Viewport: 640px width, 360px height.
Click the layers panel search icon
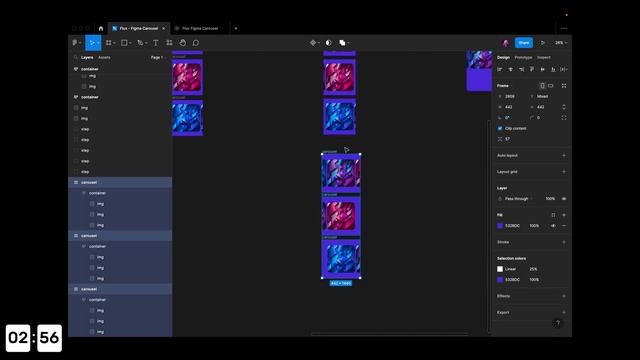[76, 57]
